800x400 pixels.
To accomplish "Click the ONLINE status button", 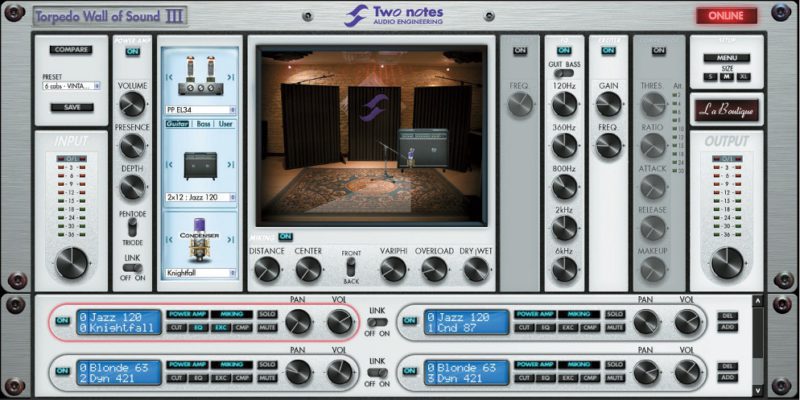I will [x=727, y=16].
